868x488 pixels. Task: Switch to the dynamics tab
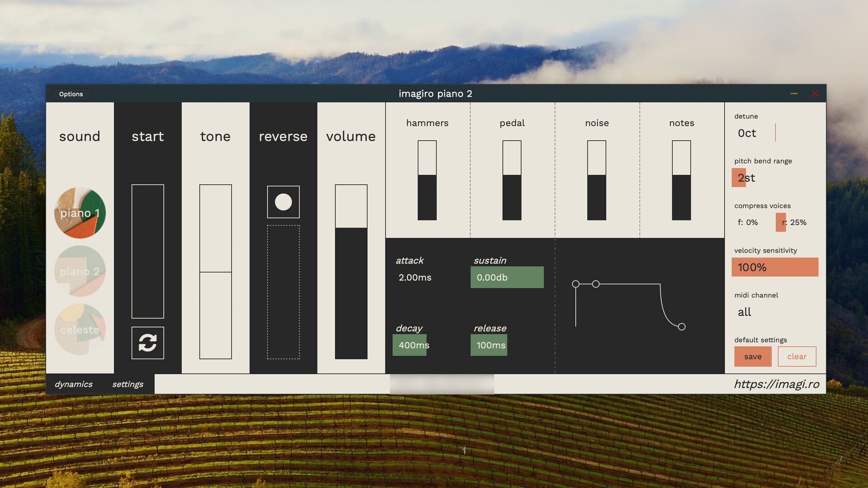(73, 384)
